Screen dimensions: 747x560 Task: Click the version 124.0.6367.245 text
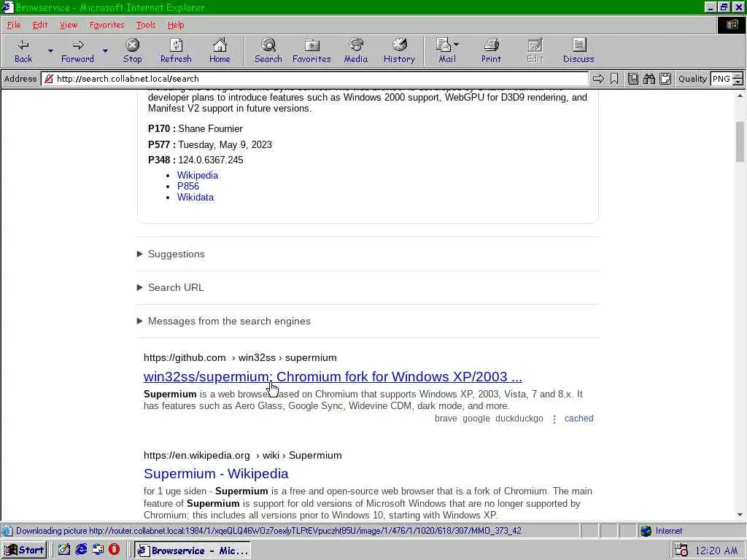click(211, 160)
